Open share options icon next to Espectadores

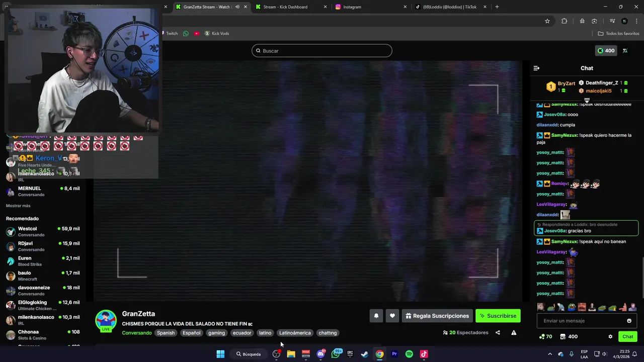click(x=498, y=332)
